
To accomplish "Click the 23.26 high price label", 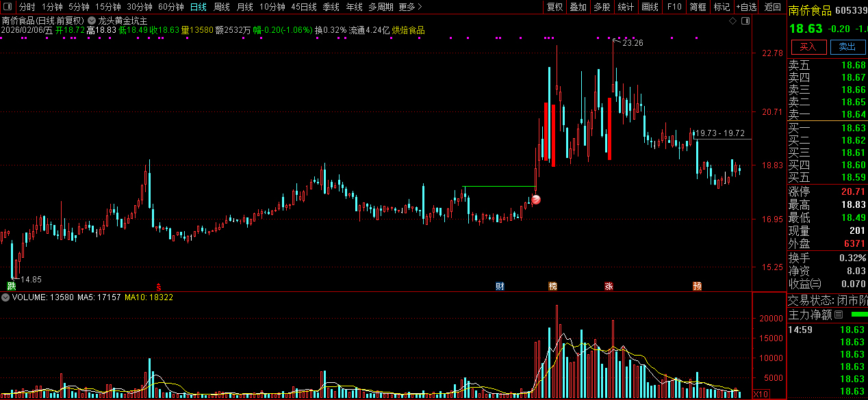I will [x=633, y=43].
